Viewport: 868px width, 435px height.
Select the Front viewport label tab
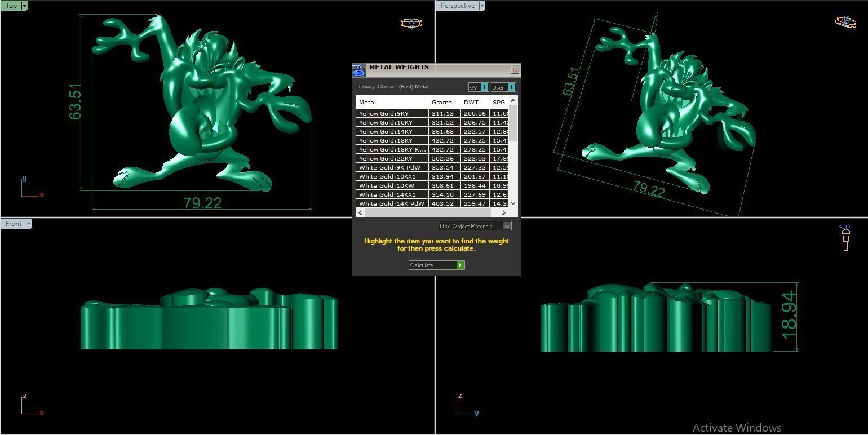pyautogui.click(x=14, y=224)
